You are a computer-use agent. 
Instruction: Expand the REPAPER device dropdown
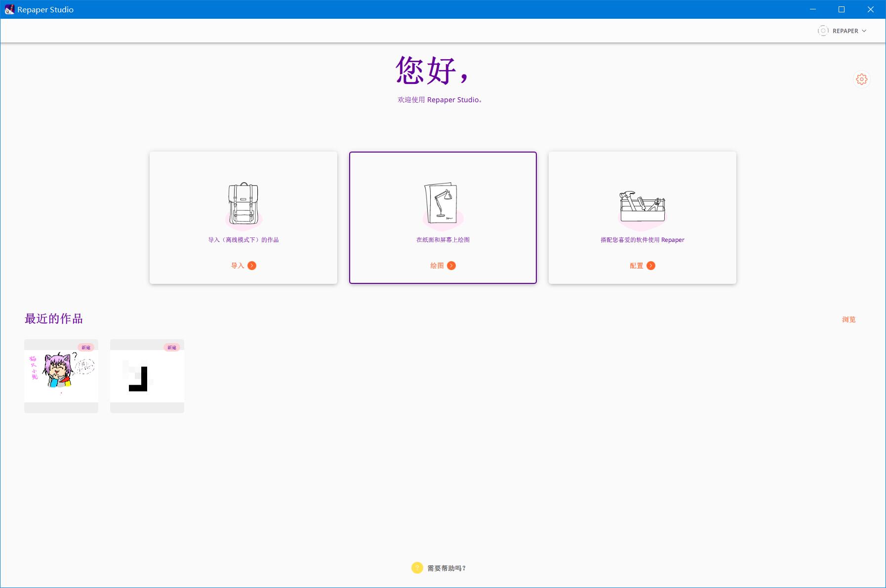tap(842, 31)
